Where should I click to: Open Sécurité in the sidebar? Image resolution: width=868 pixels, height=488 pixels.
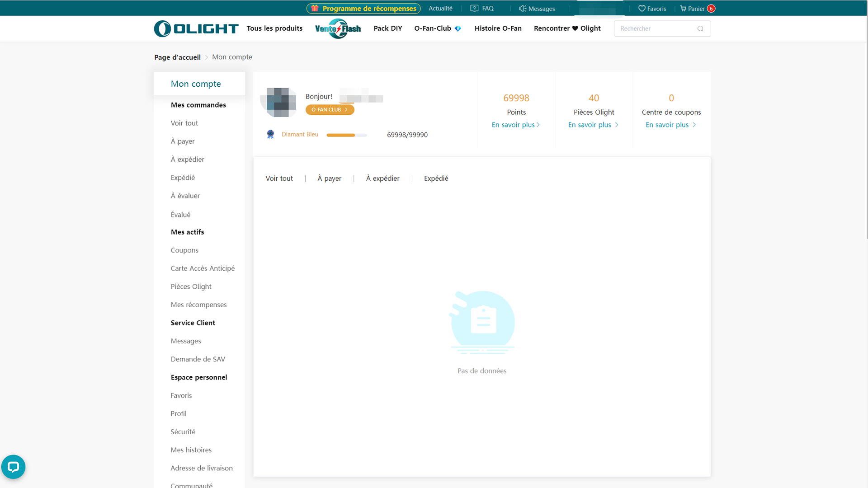pyautogui.click(x=183, y=432)
